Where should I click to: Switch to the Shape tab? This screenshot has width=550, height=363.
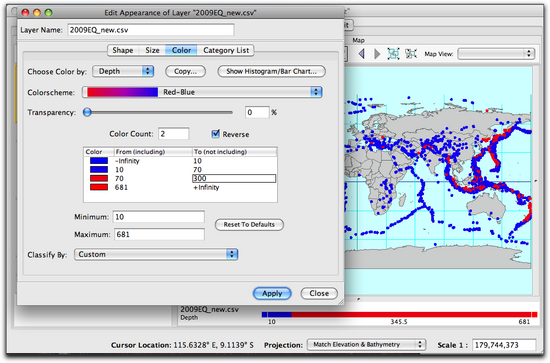(x=123, y=50)
